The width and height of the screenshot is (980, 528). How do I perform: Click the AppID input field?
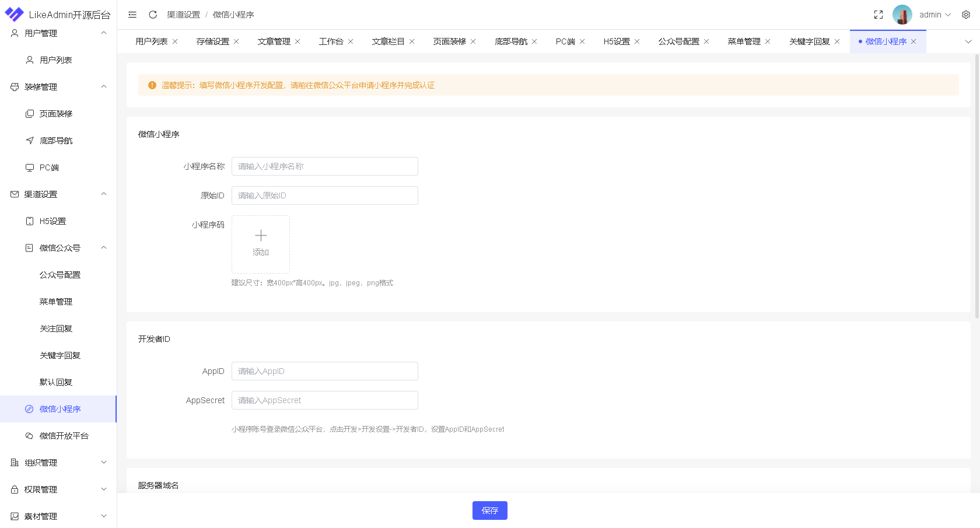pos(325,371)
